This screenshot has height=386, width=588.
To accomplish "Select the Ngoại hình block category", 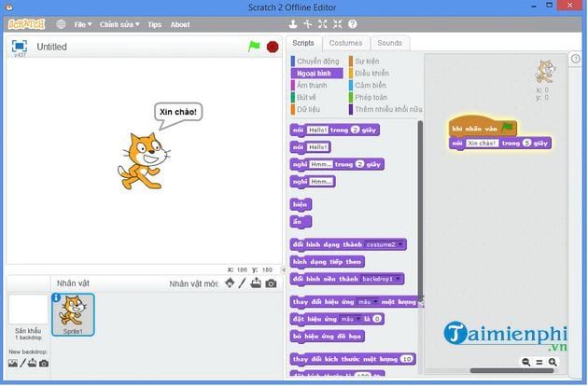I will coord(317,73).
